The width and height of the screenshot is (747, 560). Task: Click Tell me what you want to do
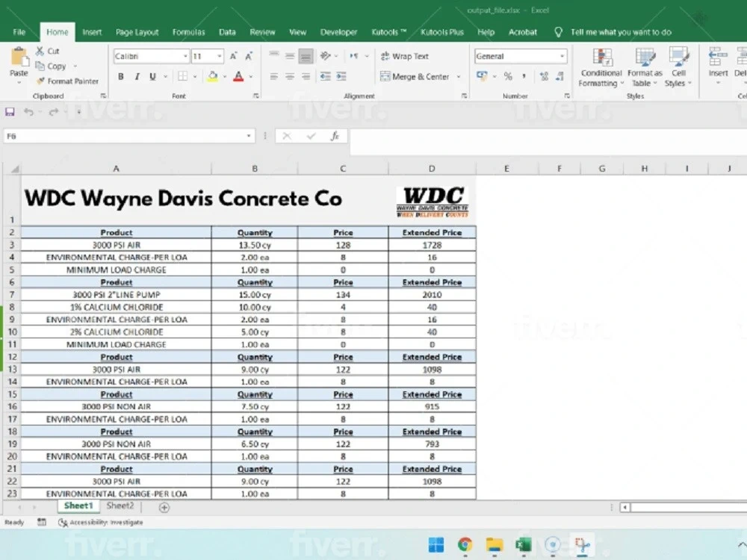[621, 32]
